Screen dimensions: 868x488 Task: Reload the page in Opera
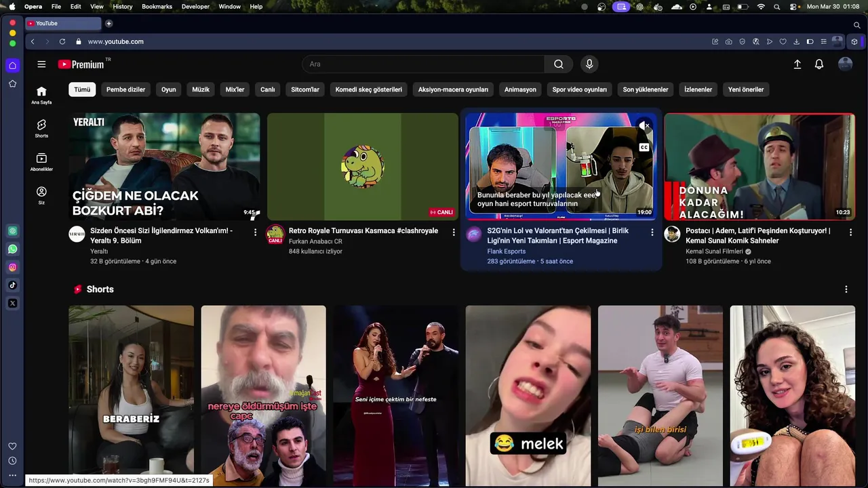pos(62,41)
